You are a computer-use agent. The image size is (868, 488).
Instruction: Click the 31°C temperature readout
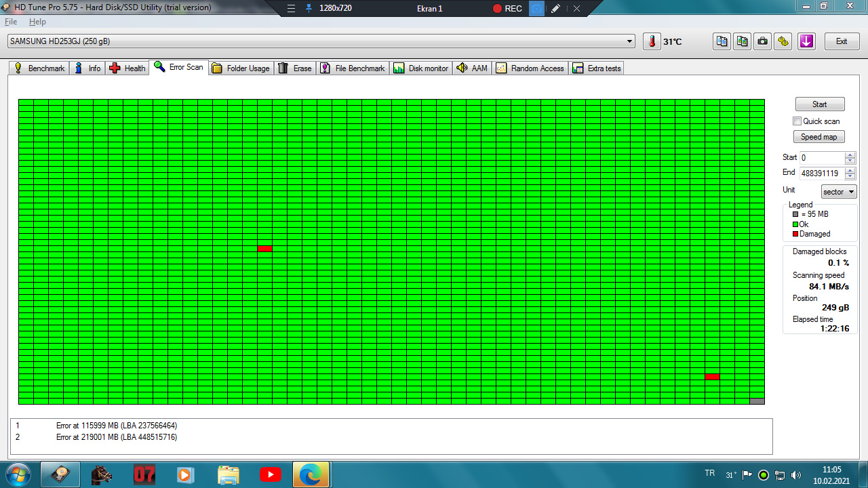673,42
